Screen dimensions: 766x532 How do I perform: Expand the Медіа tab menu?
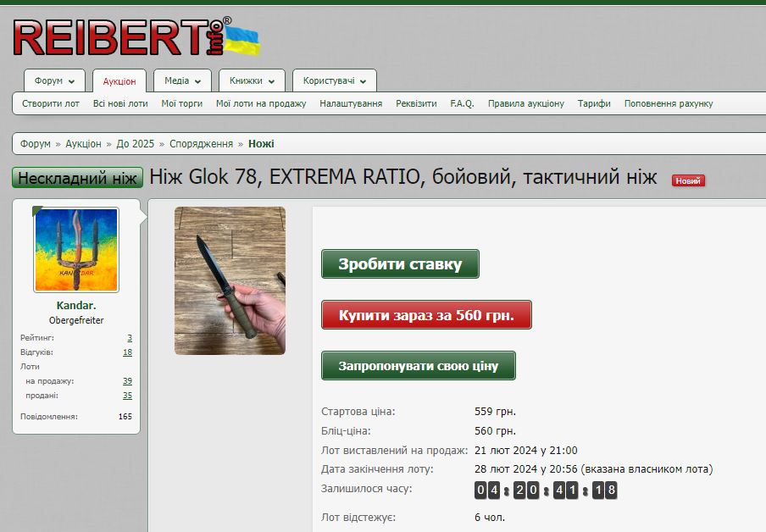click(183, 80)
